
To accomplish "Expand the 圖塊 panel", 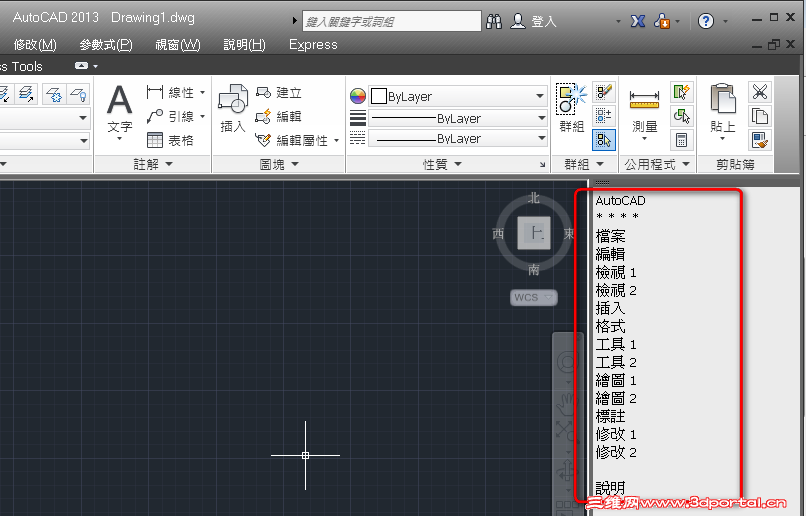I will [278, 164].
